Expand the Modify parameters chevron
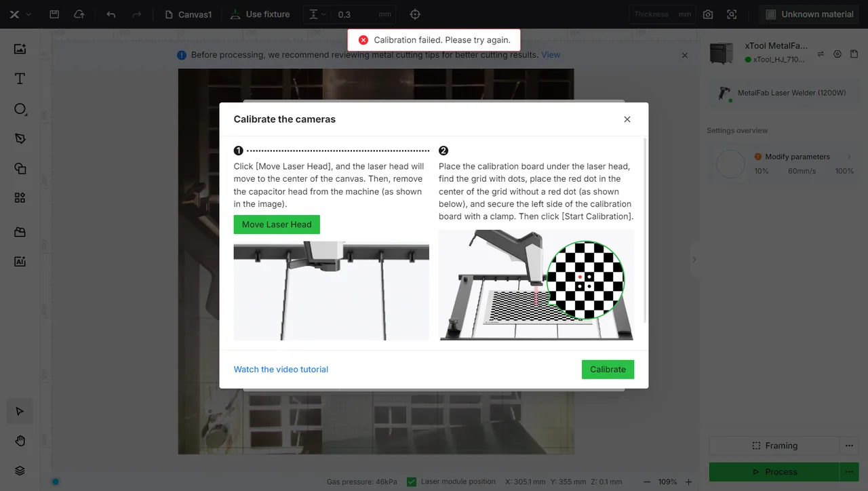 click(x=849, y=157)
